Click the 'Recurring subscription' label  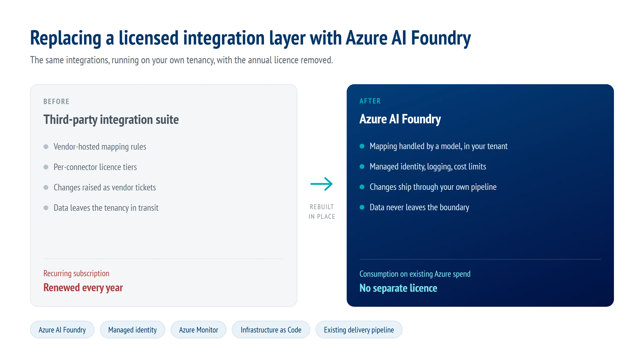76,273
